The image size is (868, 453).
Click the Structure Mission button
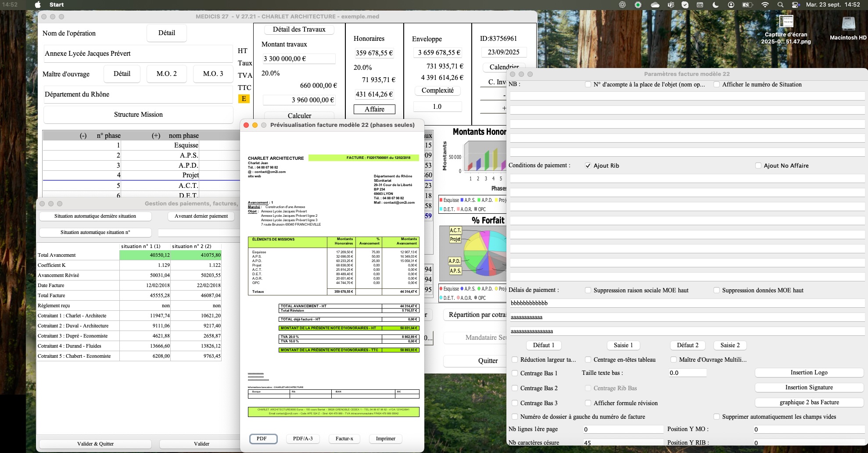(138, 115)
